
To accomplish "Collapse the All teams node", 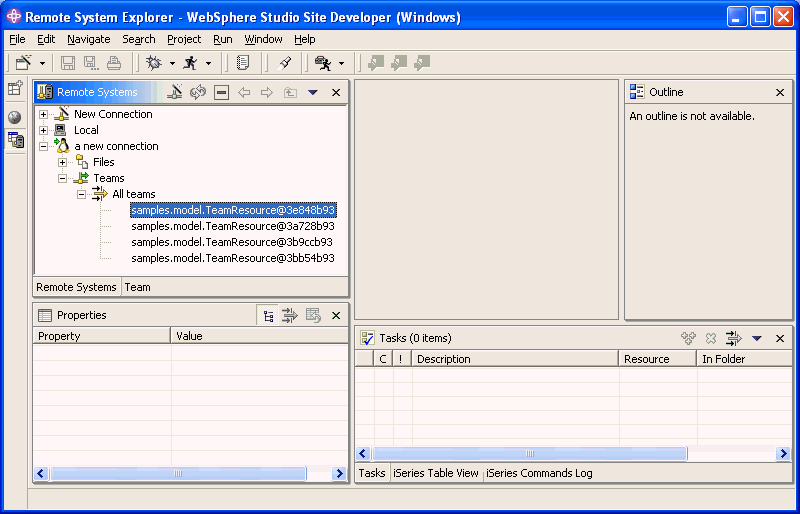I will [x=81, y=194].
